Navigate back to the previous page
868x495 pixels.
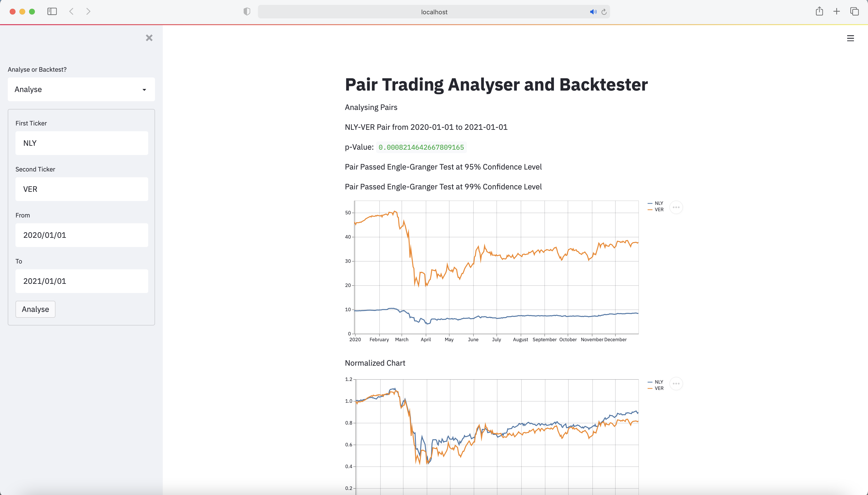[71, 11]
